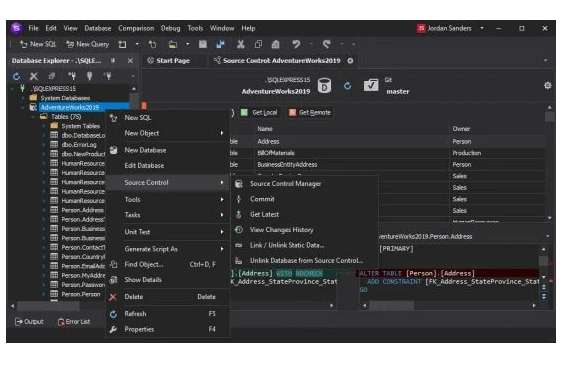The width and height of the screenshot is (562, 365).
Task: Click the delete connection X icon in Database Explorer
Action: (x=34, y=76)
